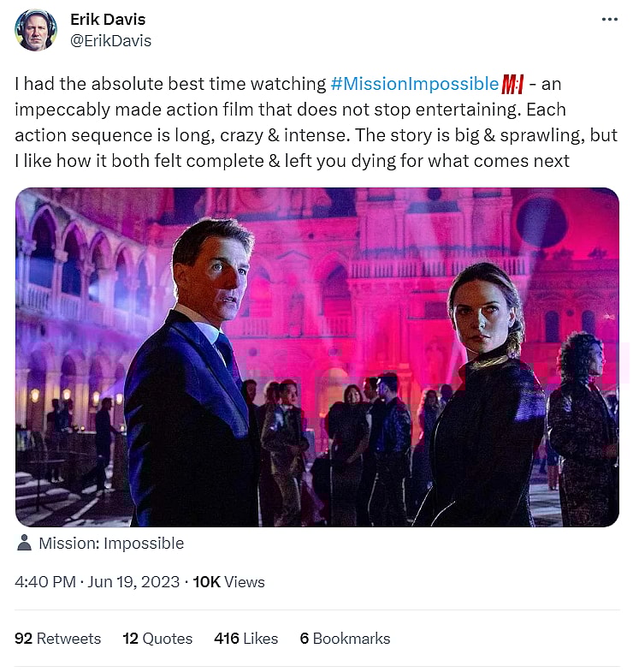The width and height of the screenshot is (633, 672).
Task: Open the @ErikDavis handle link
Action: click(110, 40)
